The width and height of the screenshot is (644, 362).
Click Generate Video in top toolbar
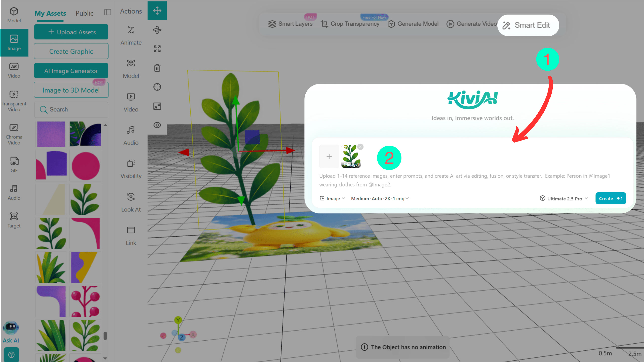point(471,24)
